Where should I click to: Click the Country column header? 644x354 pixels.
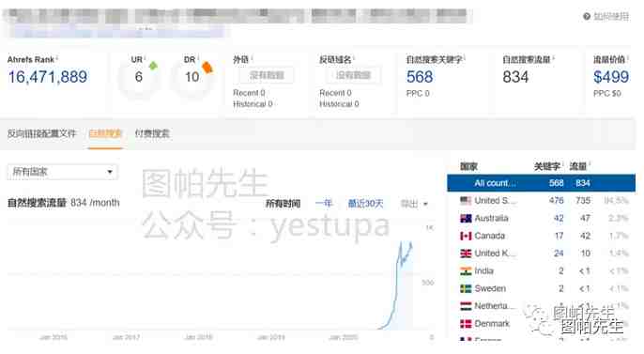(468, 166)
